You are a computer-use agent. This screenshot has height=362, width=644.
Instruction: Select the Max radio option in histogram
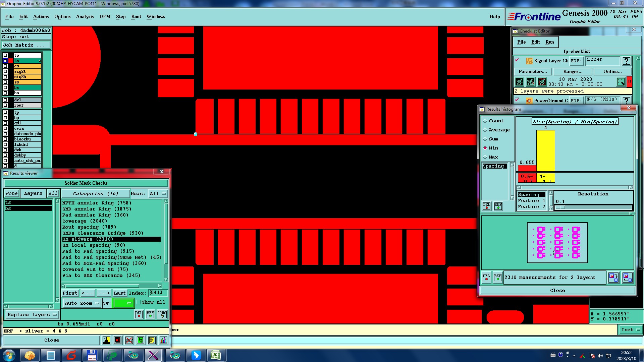click(485, 157)
